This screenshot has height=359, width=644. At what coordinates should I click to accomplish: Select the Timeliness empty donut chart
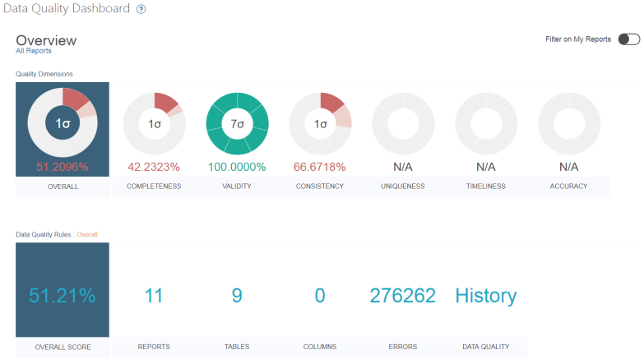click(486, 123)
